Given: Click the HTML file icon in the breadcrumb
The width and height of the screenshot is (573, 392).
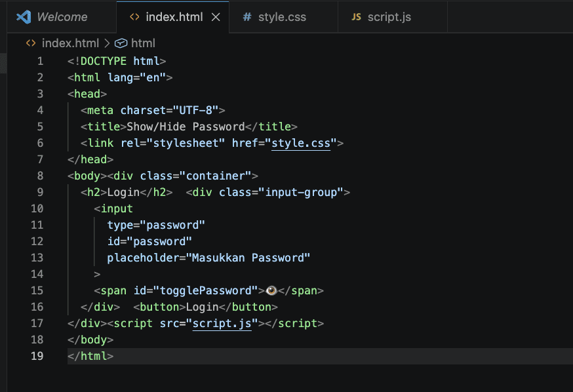Looking at the screenshot, I should click(x=31, y=43).
